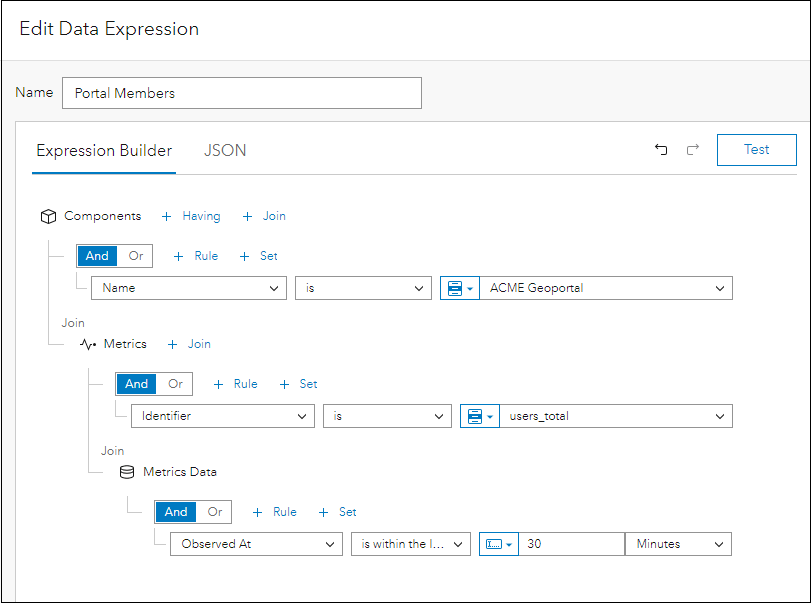Switch to the JSON tab
This screenshot has width=811, height=603.
pos(225,151)
